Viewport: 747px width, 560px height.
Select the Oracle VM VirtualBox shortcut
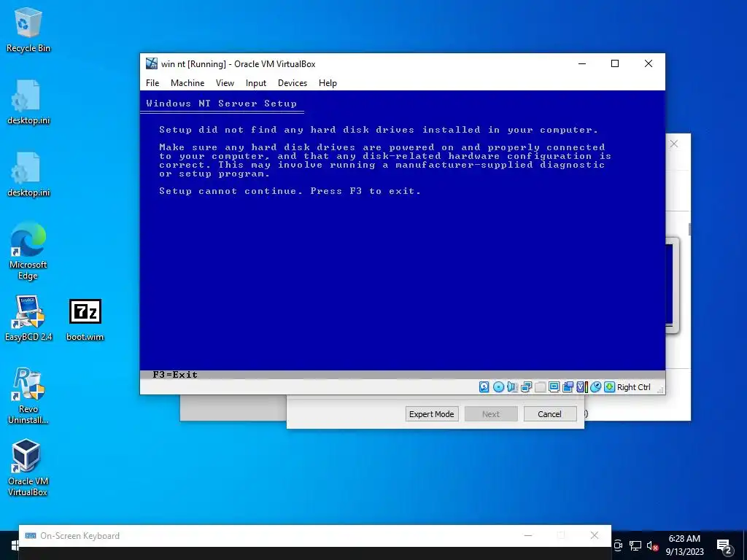click(x=28, y=467)
